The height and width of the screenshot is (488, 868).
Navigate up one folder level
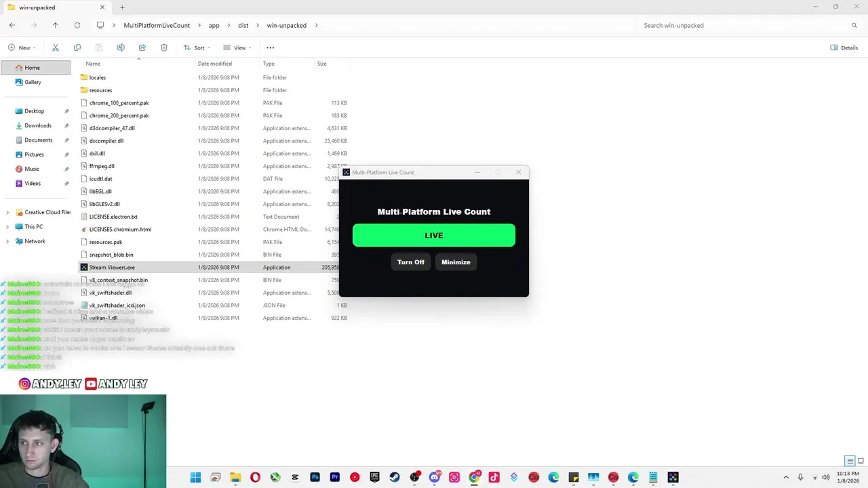pyautogui.click(x=56, y=25)
